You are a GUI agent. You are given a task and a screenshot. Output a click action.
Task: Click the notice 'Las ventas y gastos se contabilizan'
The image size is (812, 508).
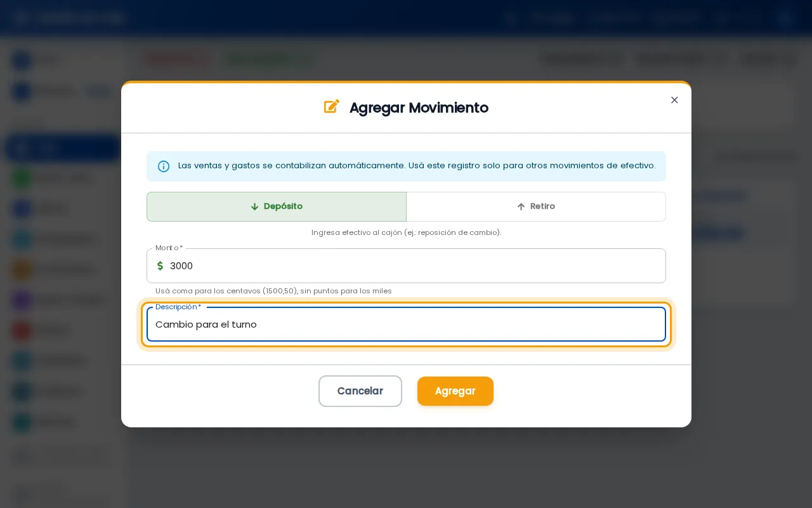[417, 166]
